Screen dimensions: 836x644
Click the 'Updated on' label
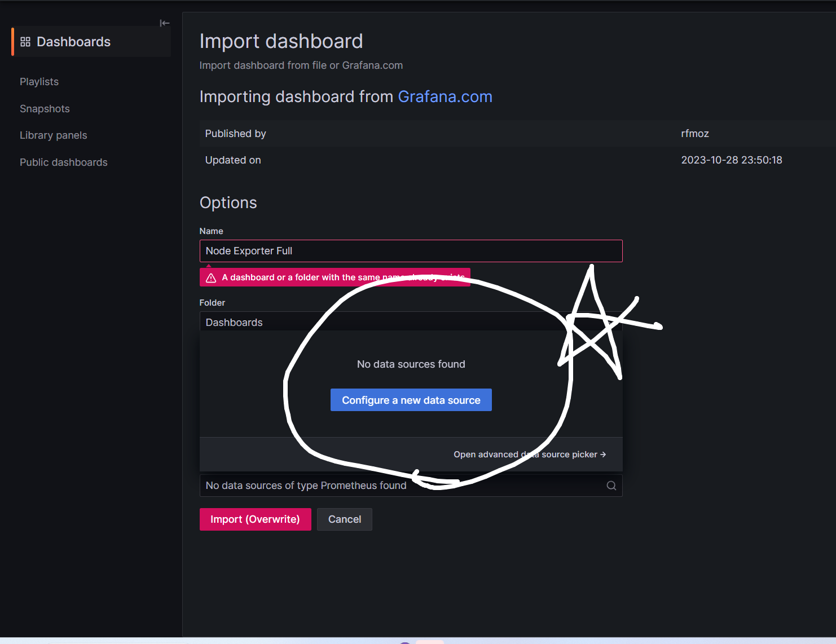pyautogui.click(x=233, y=160)
